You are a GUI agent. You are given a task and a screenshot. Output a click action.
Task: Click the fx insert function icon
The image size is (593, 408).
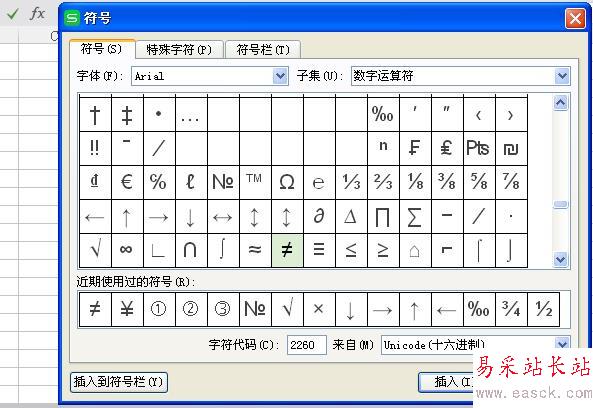coord(37,14)
